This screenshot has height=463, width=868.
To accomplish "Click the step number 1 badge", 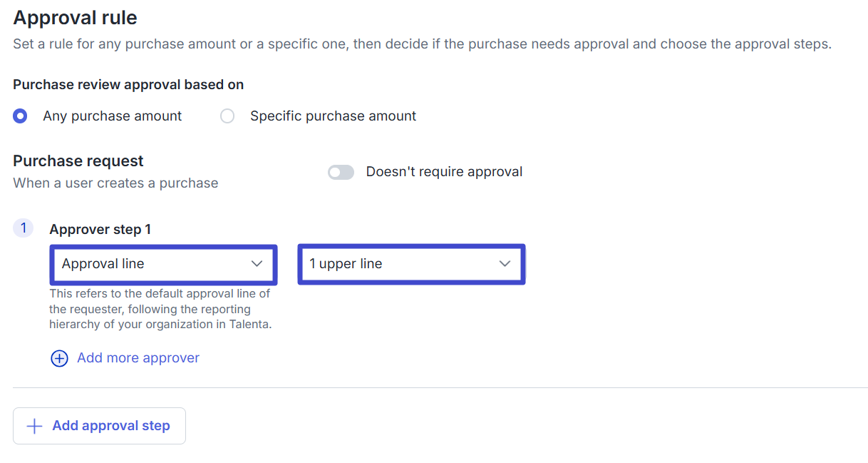I will click(x=23, y=228).
